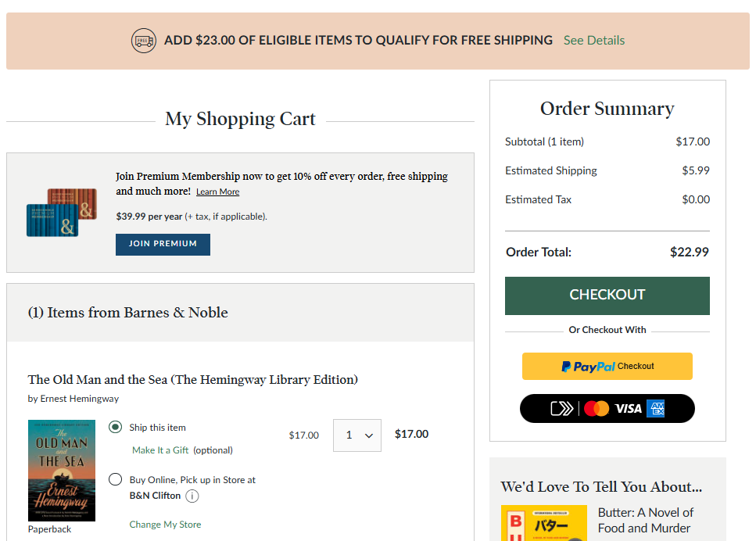Select Buy Online, Pick up in Store

click(x=115, y=479)
